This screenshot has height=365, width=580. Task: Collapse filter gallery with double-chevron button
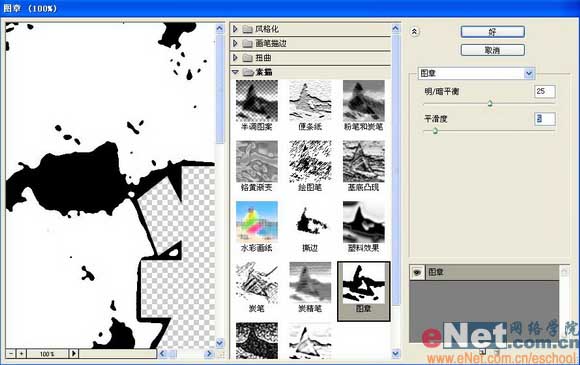tap(414, 32)
